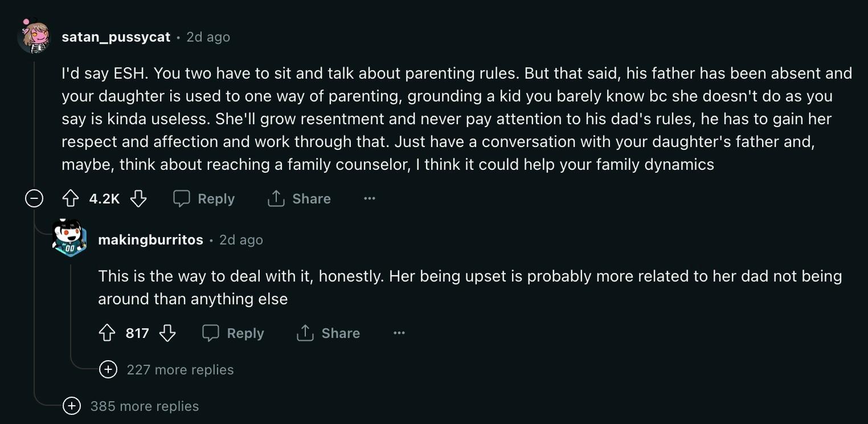868x424 pixels.
Task: Expand the 227 more replies thread
Action: coord(180,369)
